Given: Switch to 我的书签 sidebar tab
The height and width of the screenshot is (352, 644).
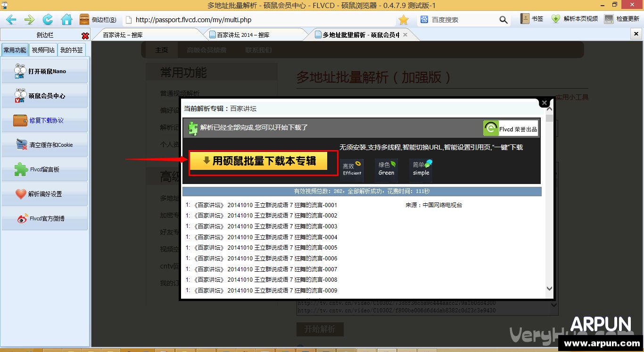Looking at the screenshot, I should (x=71, y=50).
